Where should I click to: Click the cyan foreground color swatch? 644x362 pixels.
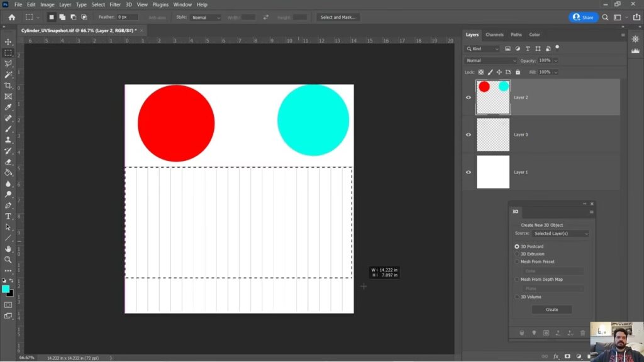tap(6, 288)
